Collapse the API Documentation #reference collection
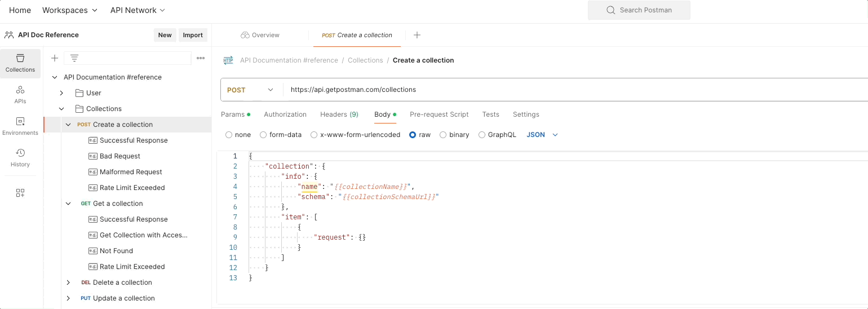 pos(55,77)
